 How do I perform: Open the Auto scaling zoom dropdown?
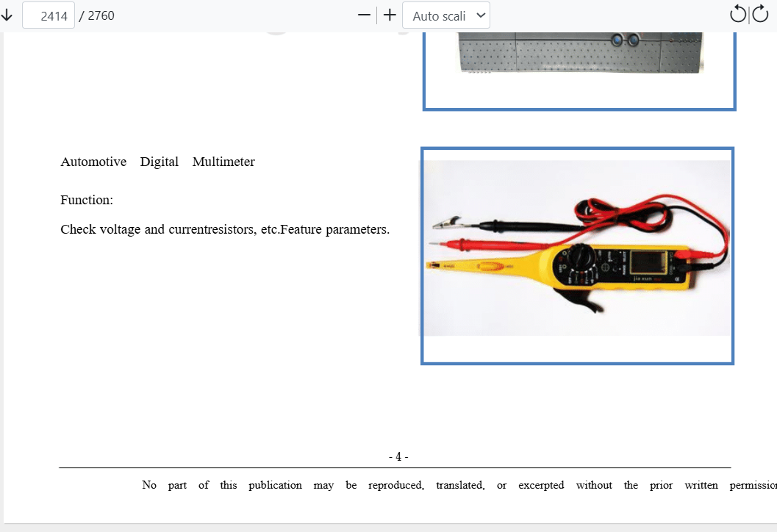[x=446, y=15]
